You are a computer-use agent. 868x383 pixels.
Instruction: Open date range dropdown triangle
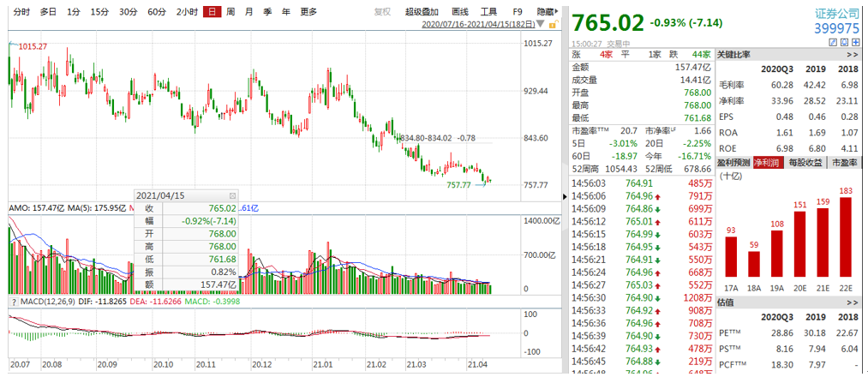(541, 24)
